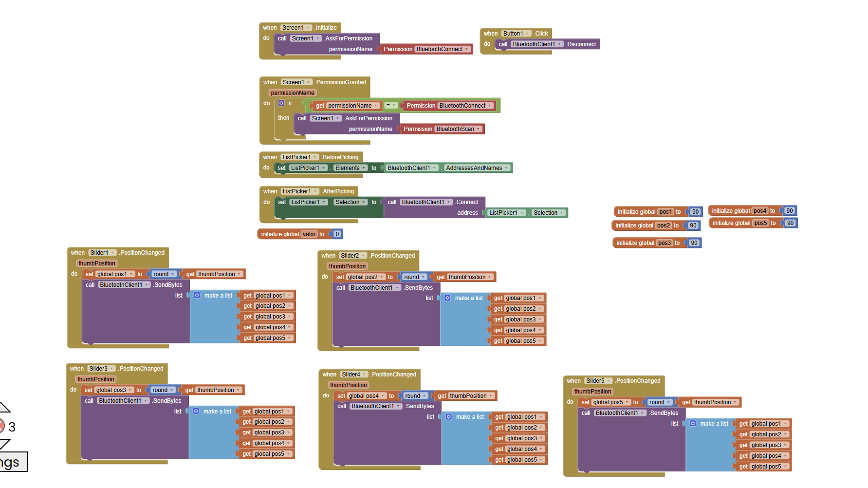
Task: Open mutator gear on Slider2 make a list
Action: tap(448, 298)
